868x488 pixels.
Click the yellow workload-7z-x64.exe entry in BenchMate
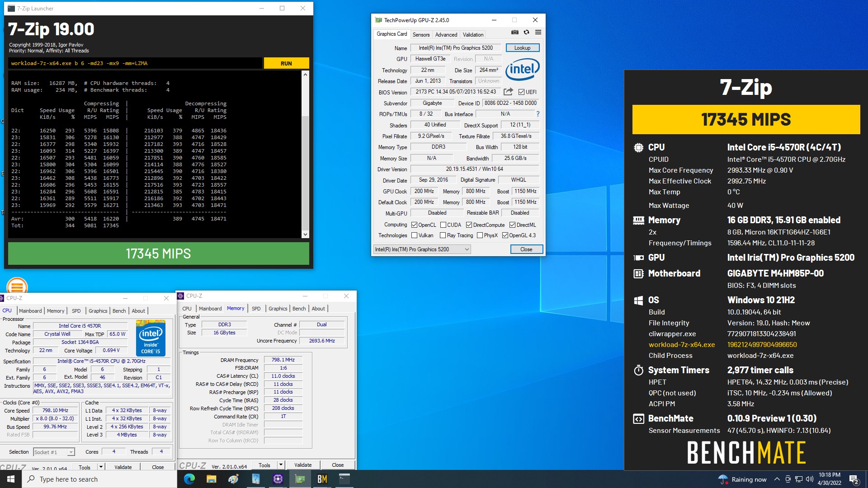point(682,345)
